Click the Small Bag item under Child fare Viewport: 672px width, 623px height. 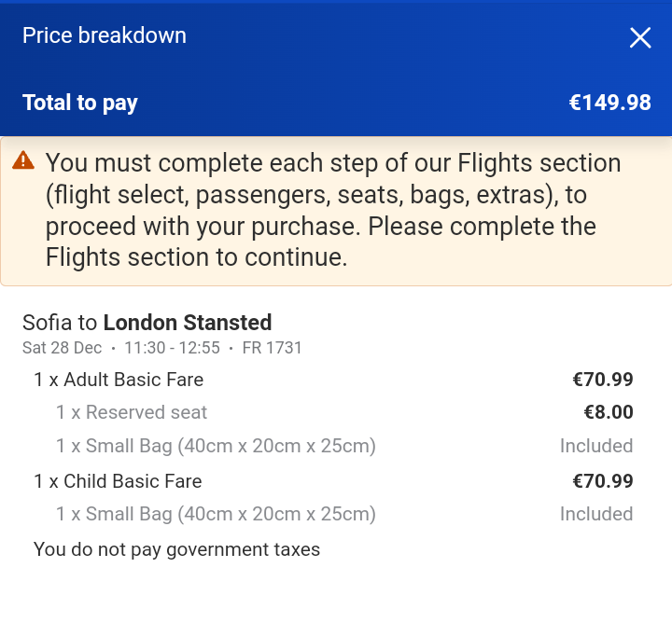click(x=216, y=514)
